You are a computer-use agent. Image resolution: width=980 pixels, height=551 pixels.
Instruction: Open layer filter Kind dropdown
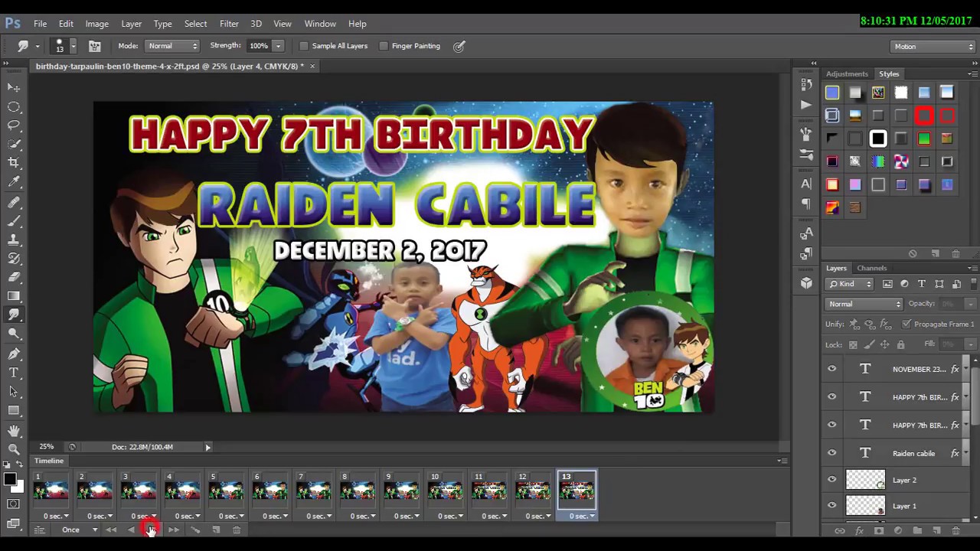(x=851, y=284)
